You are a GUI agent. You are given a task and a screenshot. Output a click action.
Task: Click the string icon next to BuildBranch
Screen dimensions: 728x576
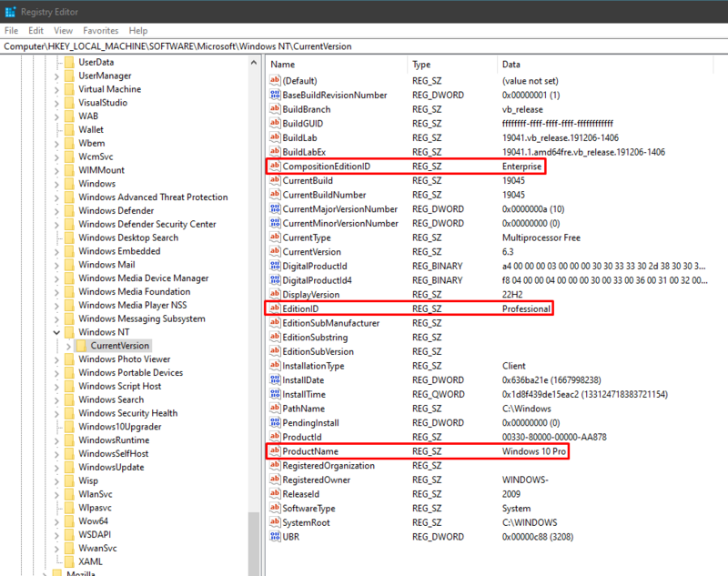point(275,108)
